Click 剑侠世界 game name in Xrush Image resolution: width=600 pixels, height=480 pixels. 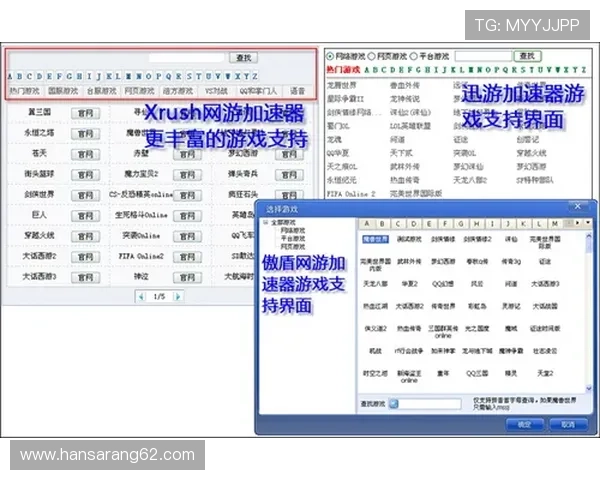pyautogui.click(x=39, y=194)
